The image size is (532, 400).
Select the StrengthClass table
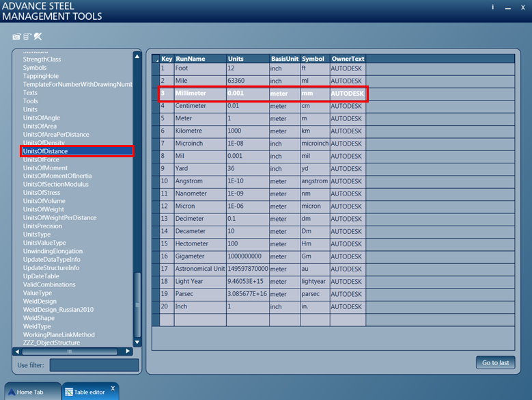[x=42, y=59]
